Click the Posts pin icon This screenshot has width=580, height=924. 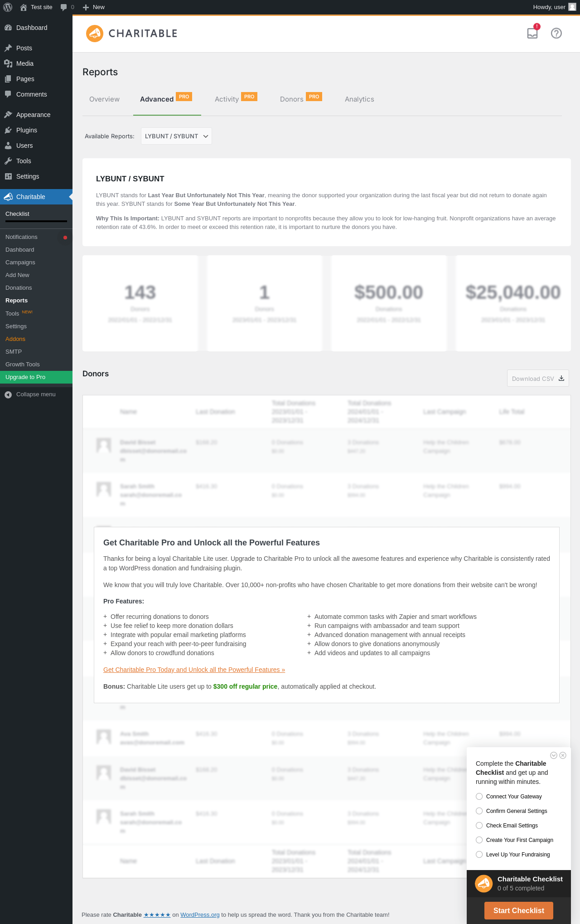(8, 48)
